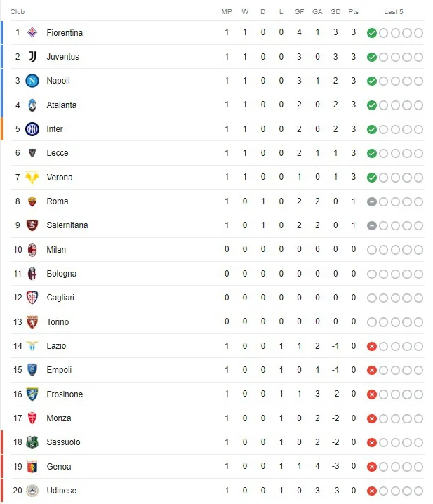Click Fiorentina's green win indicator
The width and height of the screenshot is (433, 504).
tap(372, 33)
